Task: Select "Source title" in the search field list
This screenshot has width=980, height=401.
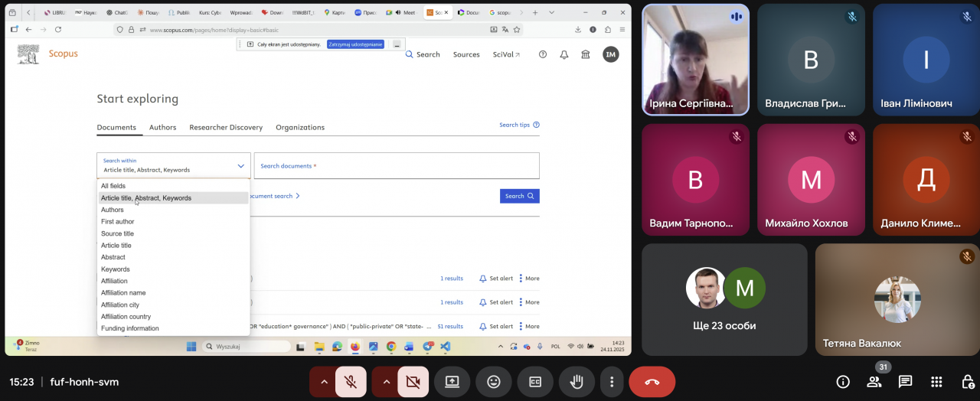Action: 117,233
